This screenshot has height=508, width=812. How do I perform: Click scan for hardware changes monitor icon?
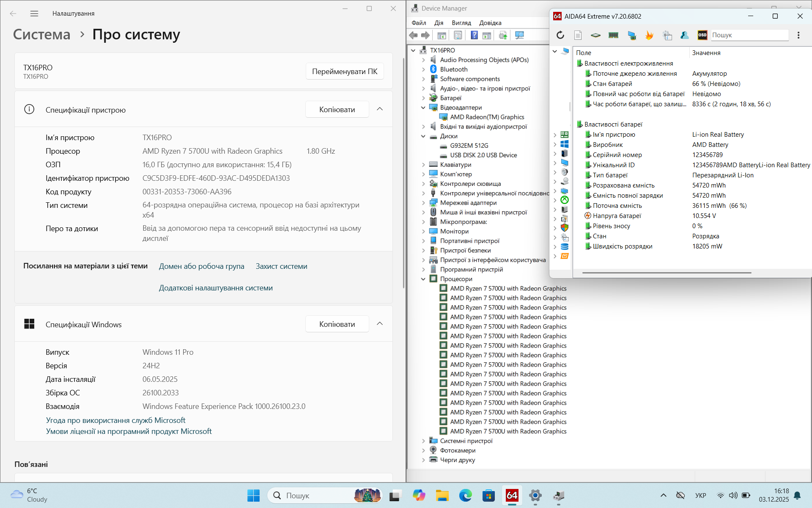pyautogui.click(x=519, y=35)
